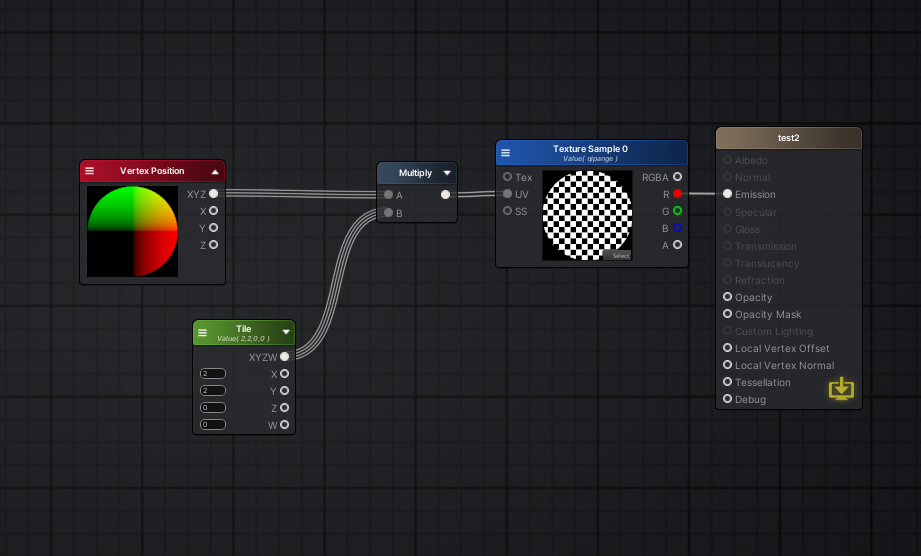Click the Vertex Position color gradient preview

pyautogui.click(x=132, y=231)
